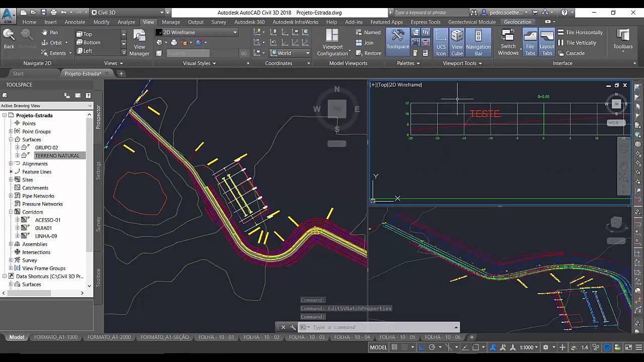This screenshot has width=644, height=362.
Task: Click the UCS Icon button
Action: pos(441,42)
